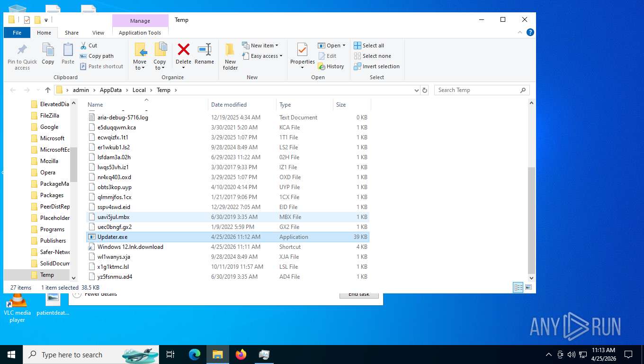Sort files by Date modified column
Screen dimensions: 644x364
tap(242, 105)
